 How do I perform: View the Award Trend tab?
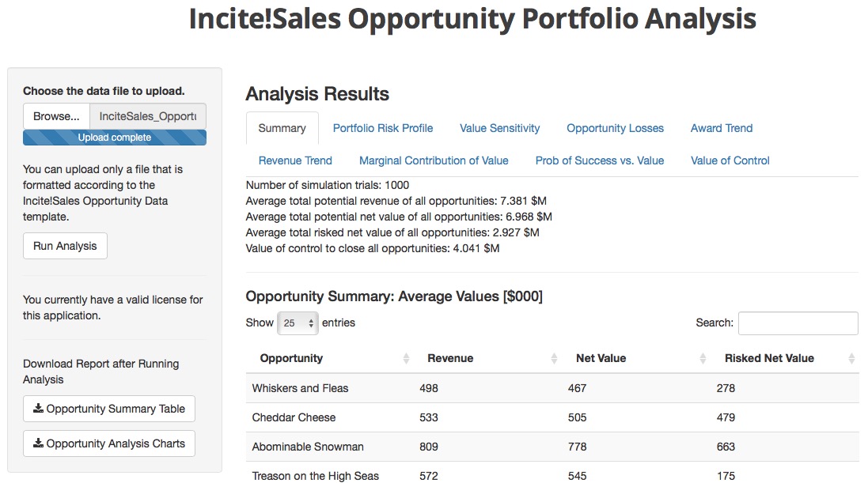coord(722,128)
